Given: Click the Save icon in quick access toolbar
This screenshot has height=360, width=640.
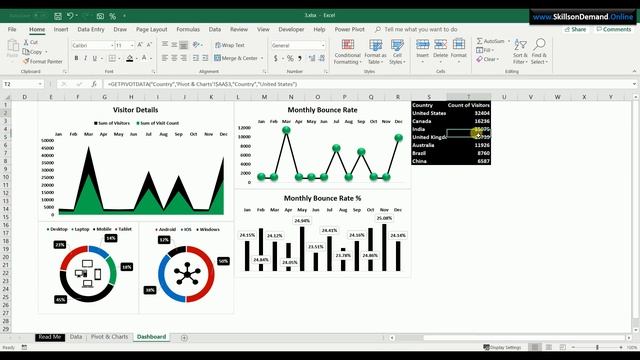Looking at the screenshot, I should pos(58,16).
